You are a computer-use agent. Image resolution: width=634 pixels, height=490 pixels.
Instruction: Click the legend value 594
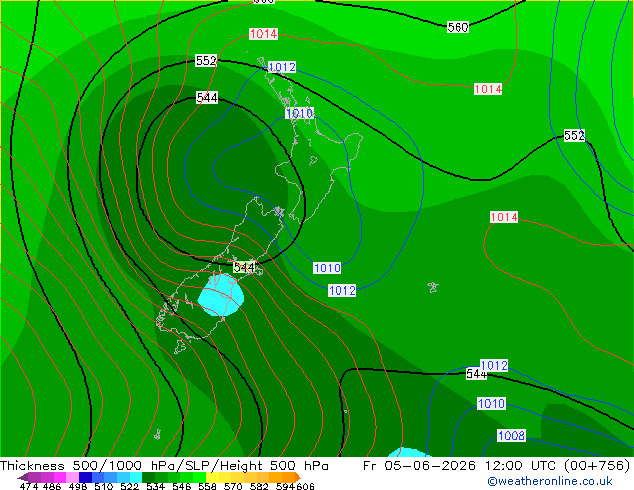coord(285,486)
